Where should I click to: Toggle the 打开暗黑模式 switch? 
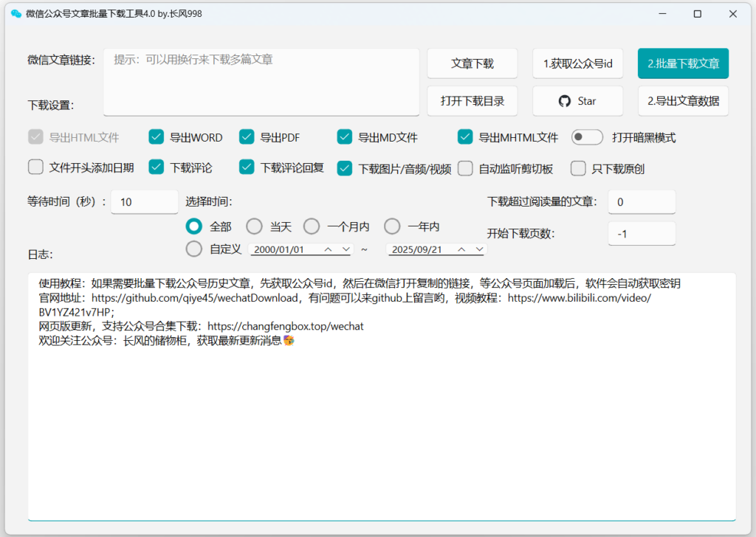tap(587, 137)
